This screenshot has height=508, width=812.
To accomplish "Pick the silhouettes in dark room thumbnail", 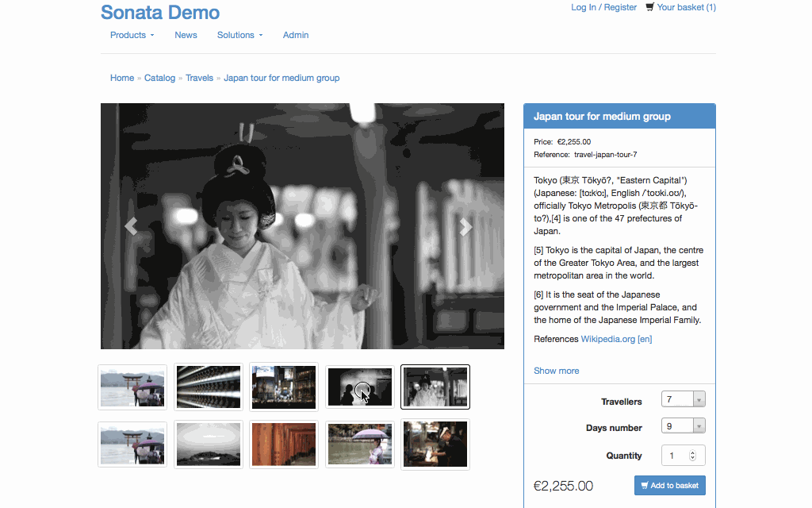I will click(x=359, y=387).
